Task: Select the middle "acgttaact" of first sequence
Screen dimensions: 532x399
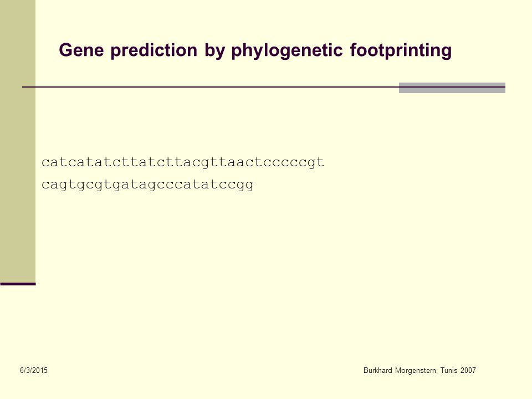Action: click(223, 163)
